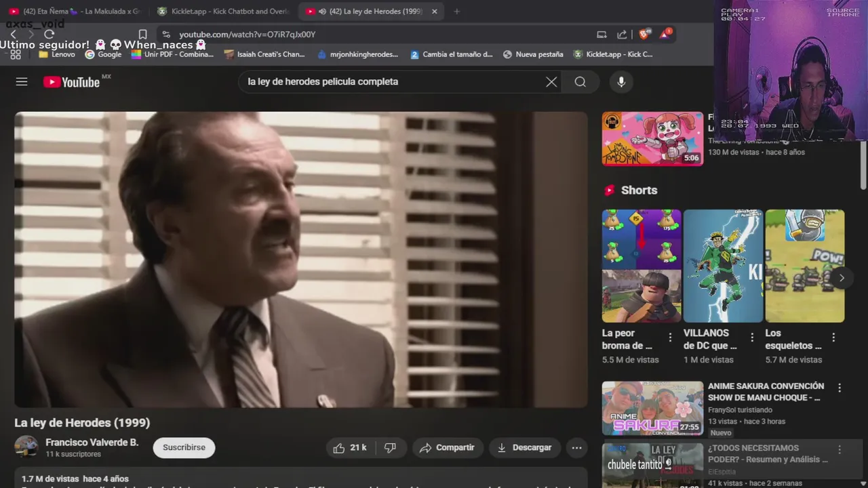Open the 'La peor broma de' short thumbnail
Screen dimensions: 868x488
pos(642,266)
